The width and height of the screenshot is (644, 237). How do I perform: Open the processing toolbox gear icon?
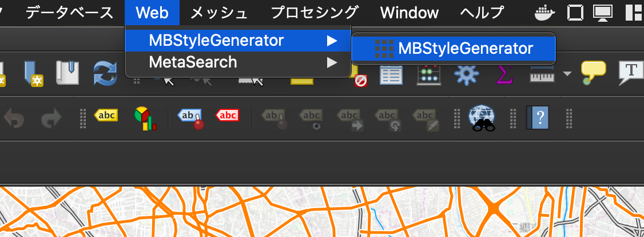point(467,74)
